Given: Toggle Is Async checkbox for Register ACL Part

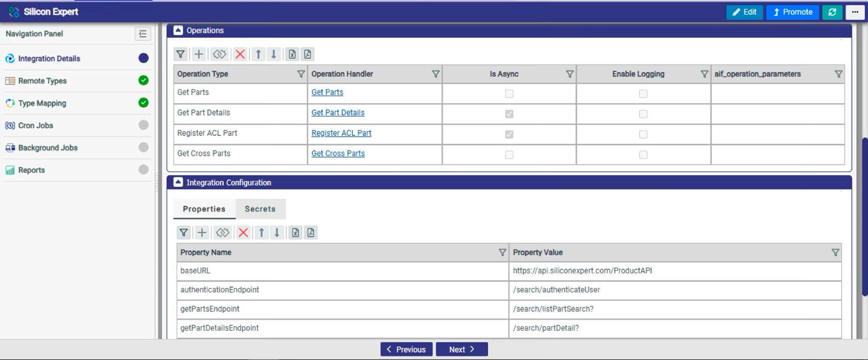Looking at the screenshot, I should click(509, 134).
